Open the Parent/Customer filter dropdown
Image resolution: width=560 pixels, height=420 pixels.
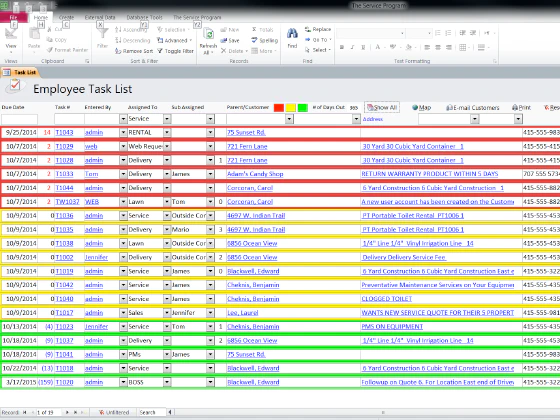coord(289,119)
